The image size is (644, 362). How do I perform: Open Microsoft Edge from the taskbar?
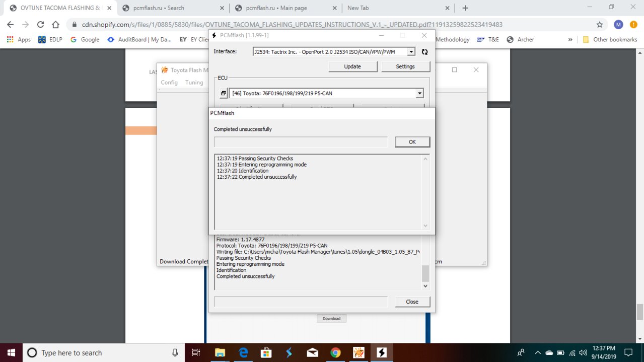coord(243,352)
